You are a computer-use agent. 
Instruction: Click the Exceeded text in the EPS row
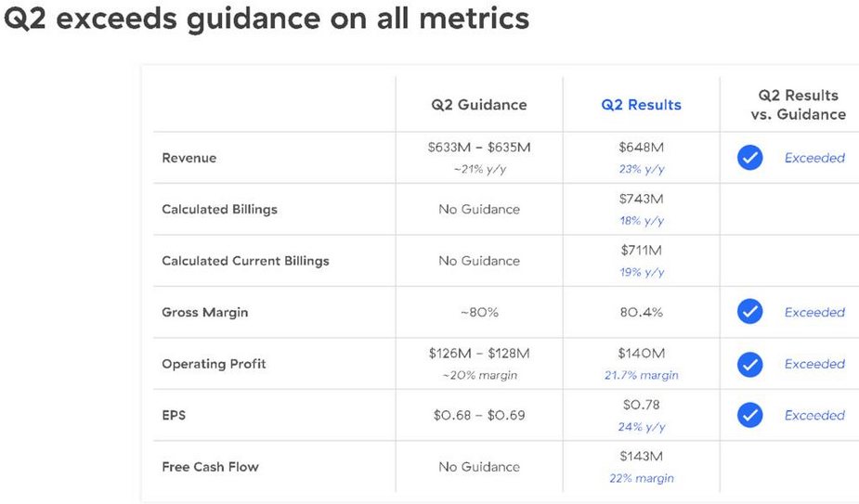tap(814, 415)
